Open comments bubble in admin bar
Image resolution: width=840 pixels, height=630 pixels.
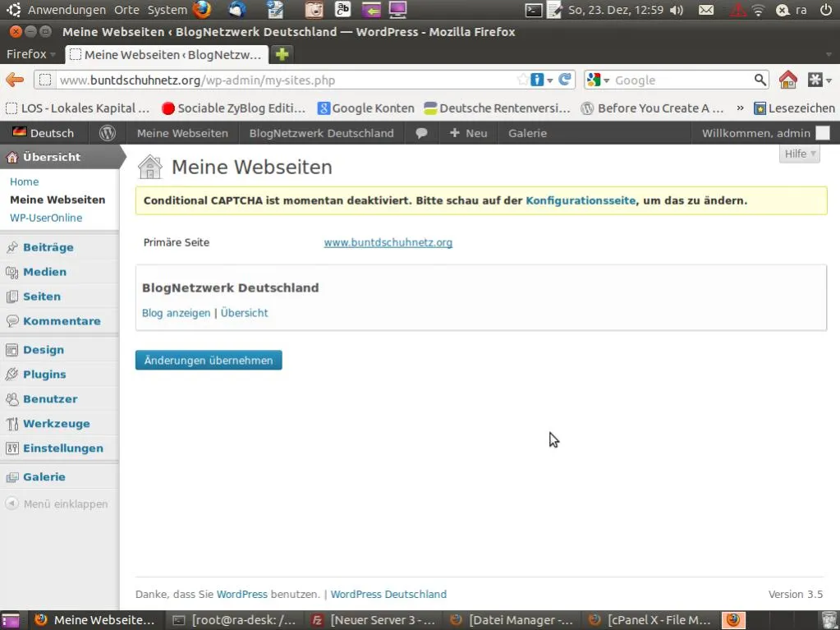[x=421, y=133]
